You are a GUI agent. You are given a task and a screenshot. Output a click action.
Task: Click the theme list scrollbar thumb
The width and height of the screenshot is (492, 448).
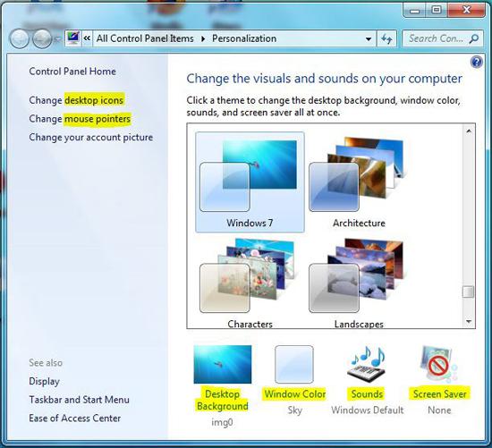469,292
